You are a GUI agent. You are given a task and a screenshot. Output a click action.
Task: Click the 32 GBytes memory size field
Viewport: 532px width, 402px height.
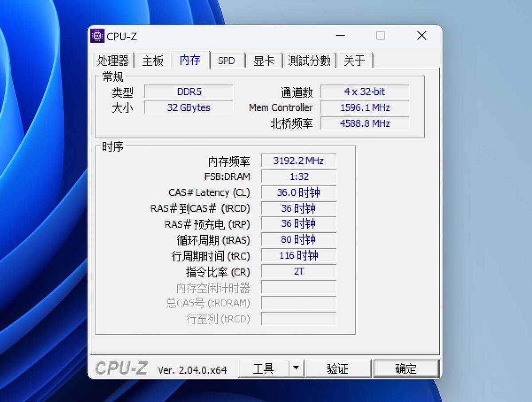coord(189,107)
